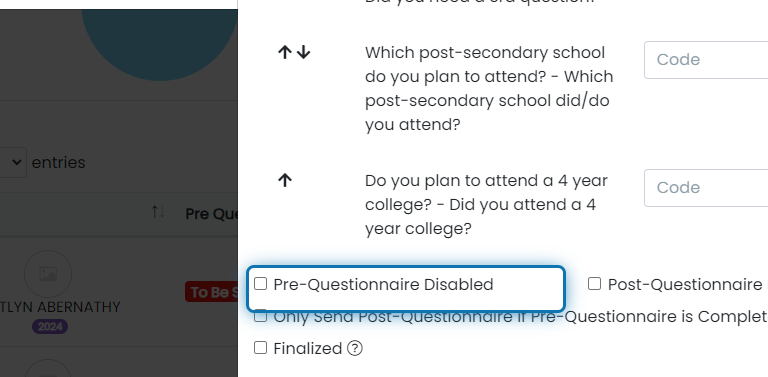Toggle Only Send Post-Questionnaire if Pre-Questionnaire Completed
Viewport: 768px width, 377px height.
tap(261, 316)
